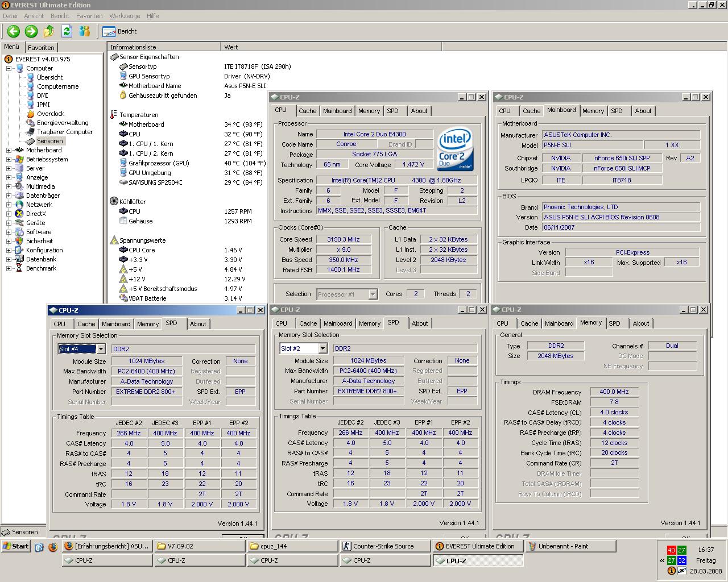Launch Firefox from the quick launch bar
This screenshot has height=582, width=728.
pyautogui.click(x=53, y=547)
